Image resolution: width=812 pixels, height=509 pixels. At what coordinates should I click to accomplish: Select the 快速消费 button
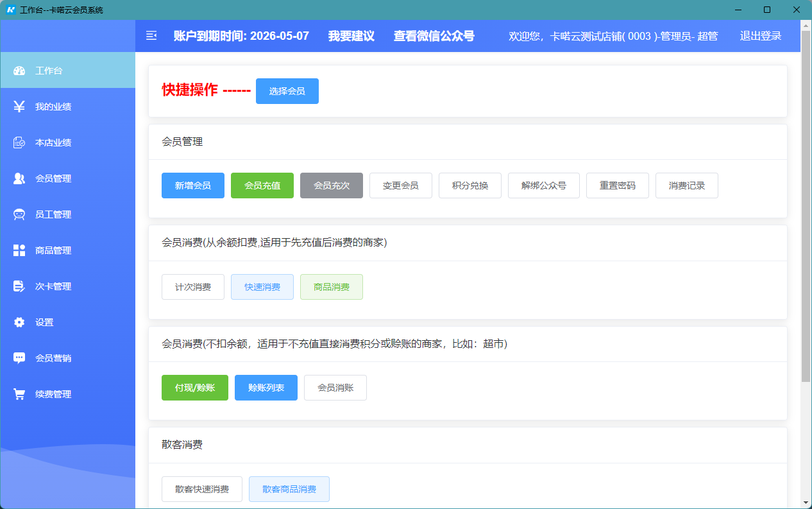coord(262,287)
